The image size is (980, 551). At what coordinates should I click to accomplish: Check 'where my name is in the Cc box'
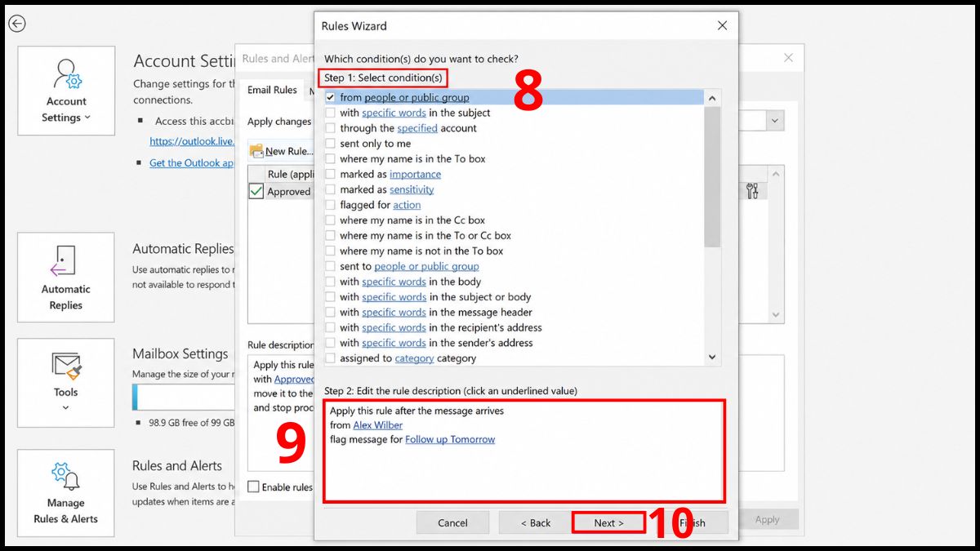(x=330, y=220)
